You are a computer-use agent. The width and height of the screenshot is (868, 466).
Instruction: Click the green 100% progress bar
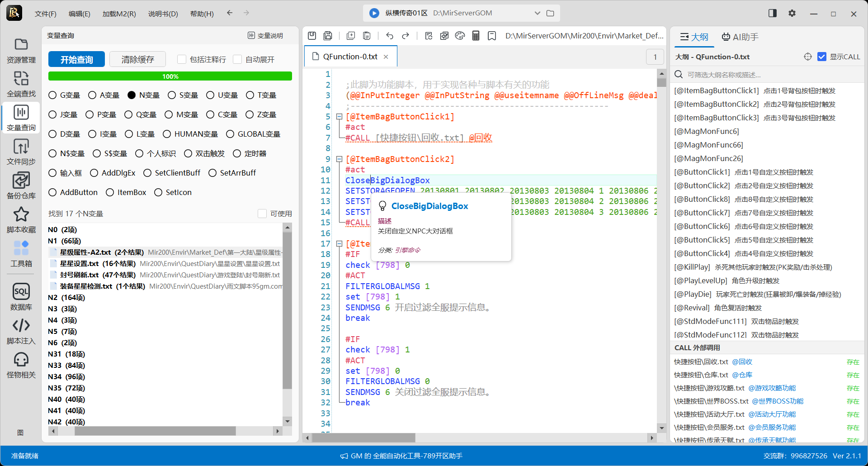pyautogui.click(x=170, y=76)
